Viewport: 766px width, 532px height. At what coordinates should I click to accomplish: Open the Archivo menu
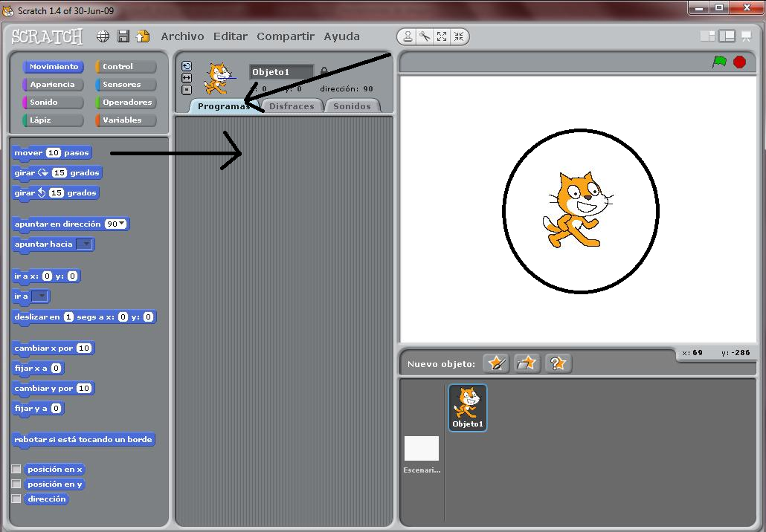pyautogui.click(x=182, y=36)
